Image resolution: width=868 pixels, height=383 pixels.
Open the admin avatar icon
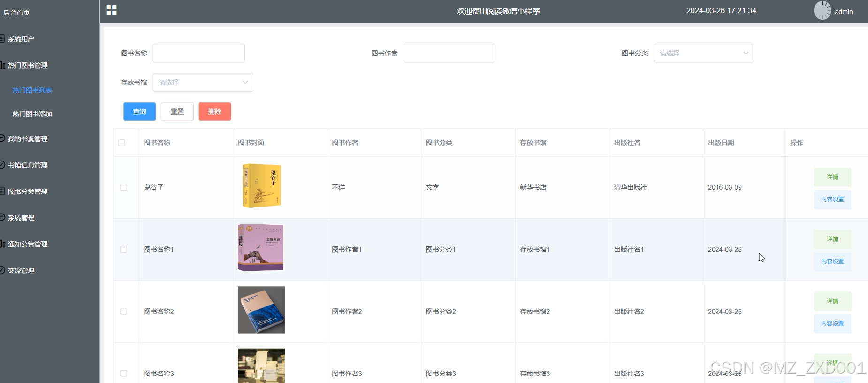[x=822, y=10]
